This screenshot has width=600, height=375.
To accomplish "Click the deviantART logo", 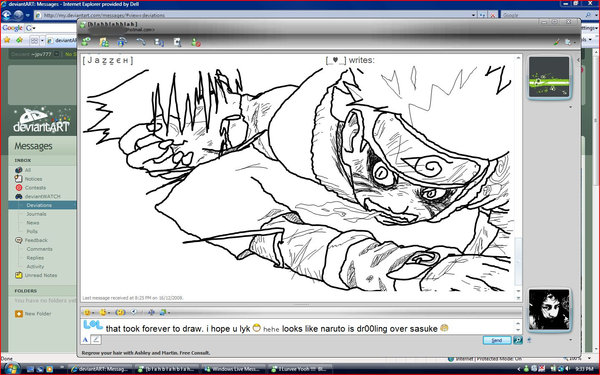I will 41,120.
